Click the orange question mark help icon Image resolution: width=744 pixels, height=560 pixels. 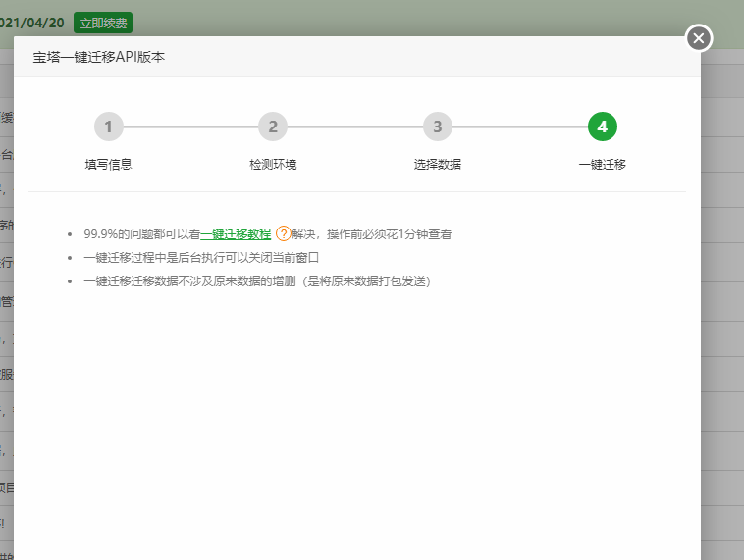[283, 233]
